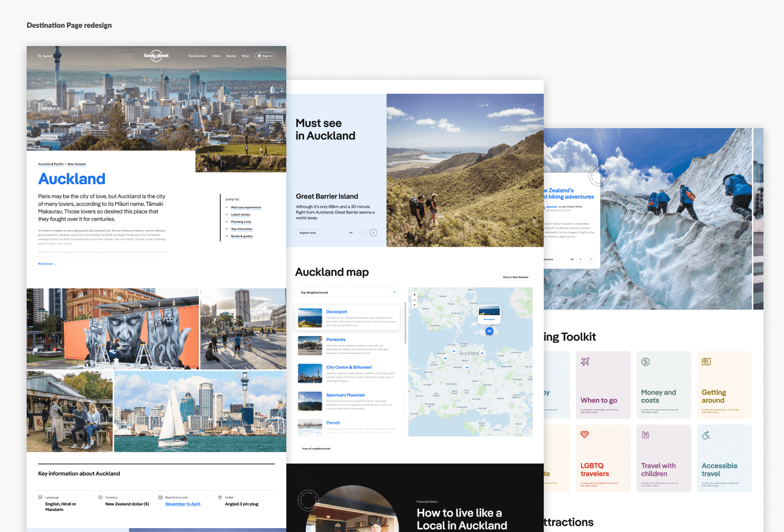Open the When to go toolkit card
Screen dimensions: 784x532
[x=603, y=385]
